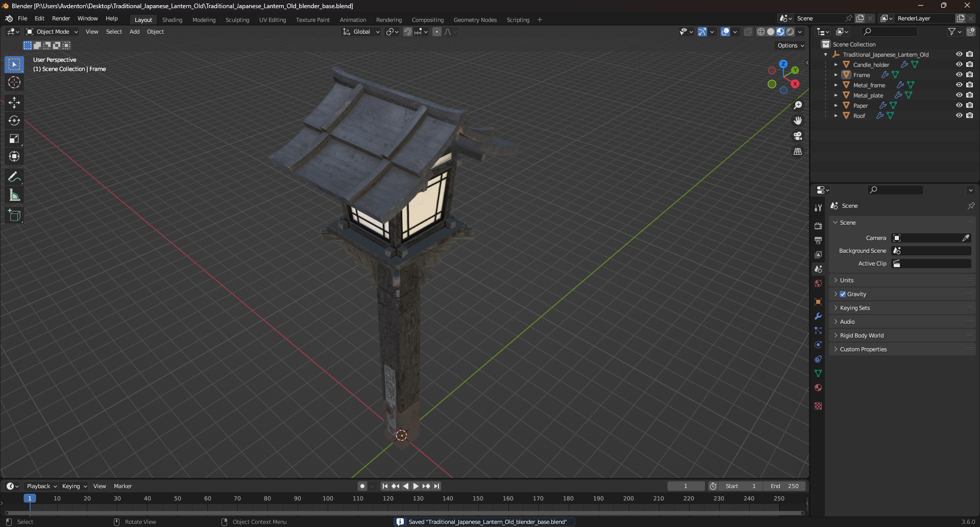Screen dimensions: 980x527
Task: Activate the Annotate tool
Action: pos(14,177)
